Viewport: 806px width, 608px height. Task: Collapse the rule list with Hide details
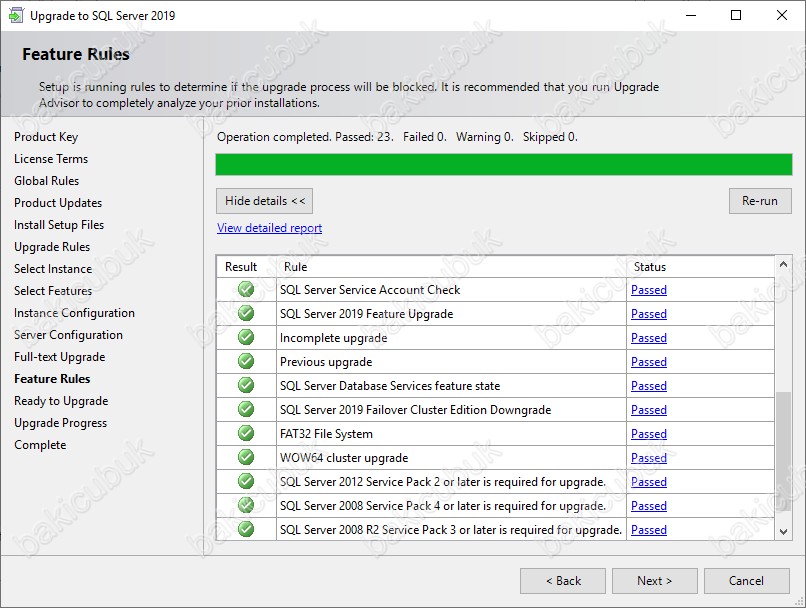(x=264, y=201)
